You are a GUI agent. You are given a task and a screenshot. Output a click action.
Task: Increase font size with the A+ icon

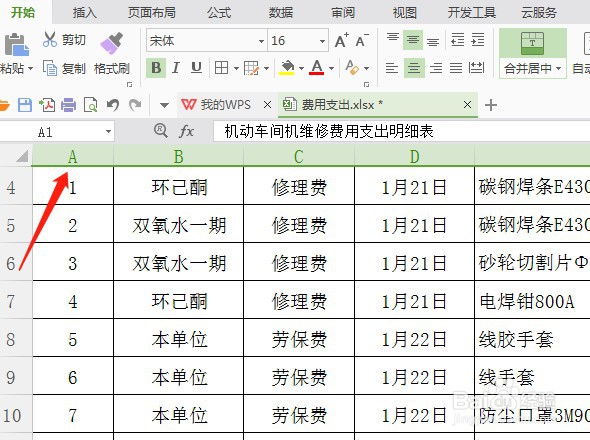point(342,40)
